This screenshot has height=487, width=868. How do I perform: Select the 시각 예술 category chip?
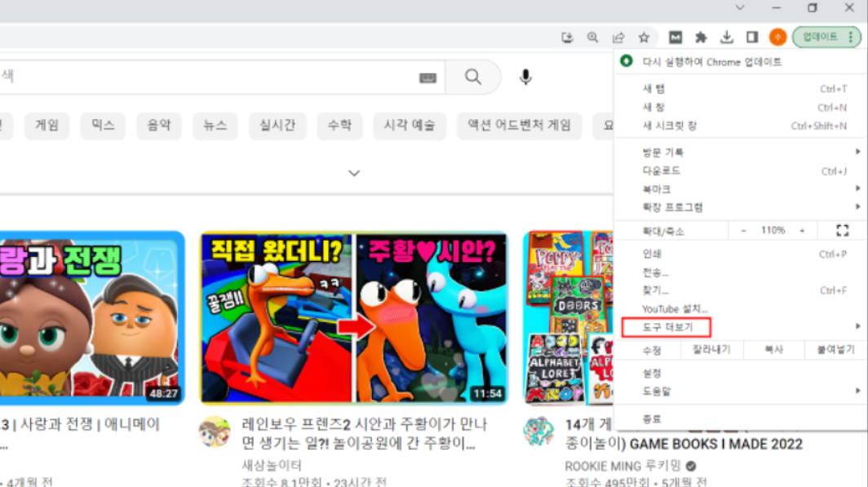(410, 126)
